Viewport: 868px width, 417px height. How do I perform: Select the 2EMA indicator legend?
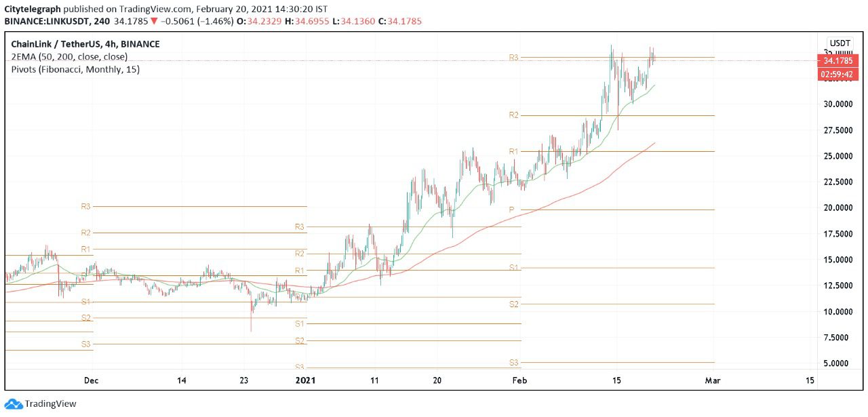coord(69,56)
